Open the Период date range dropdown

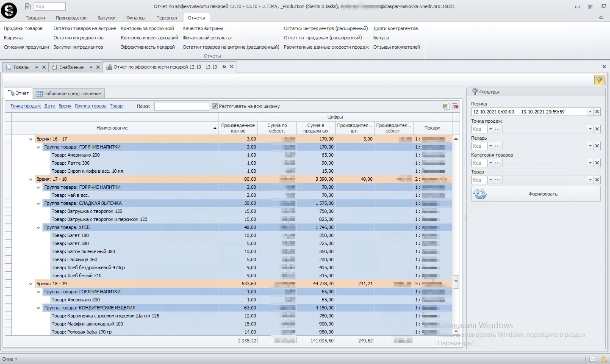point(590,112)
